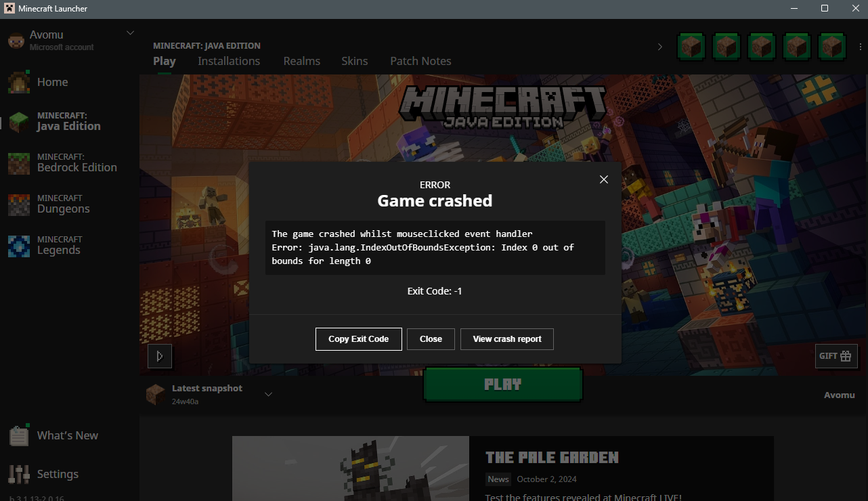Maximize the Minecraft Launcher window
The image size is (868, 501).
(825, 8)
